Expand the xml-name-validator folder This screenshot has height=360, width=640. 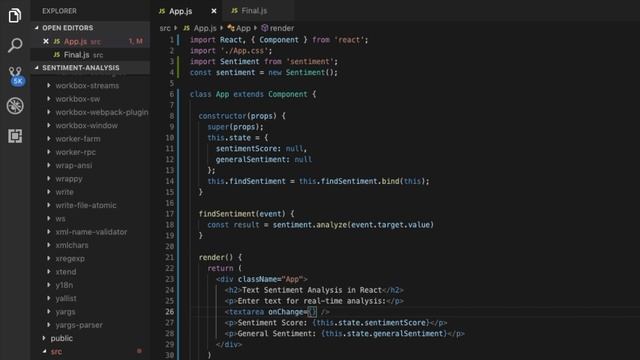click(x=91, y=232)
